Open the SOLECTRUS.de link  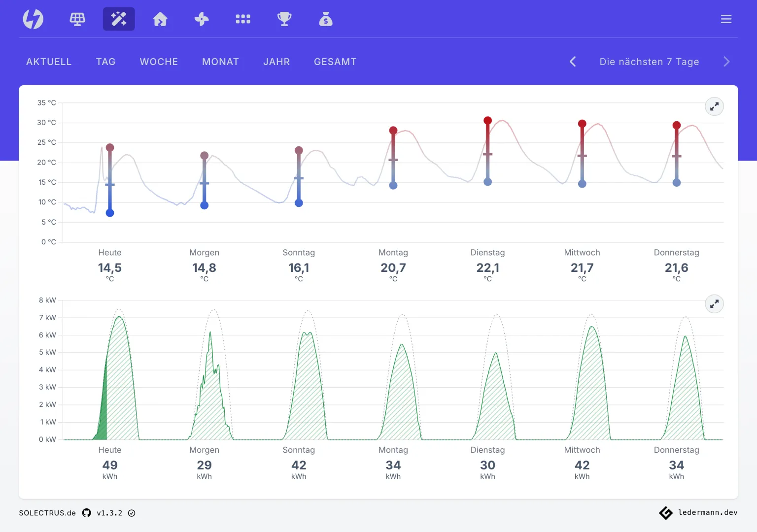pyautogui.click(x=47, y=513)
